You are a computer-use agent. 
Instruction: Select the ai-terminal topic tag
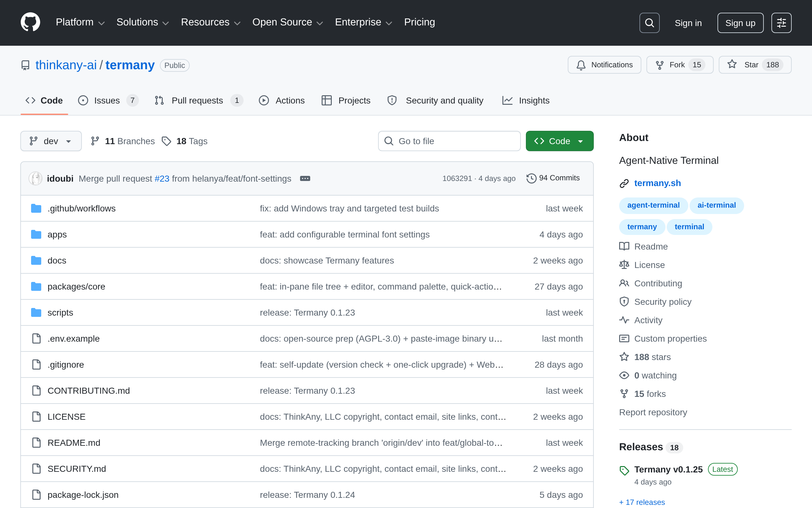(717, 205)
